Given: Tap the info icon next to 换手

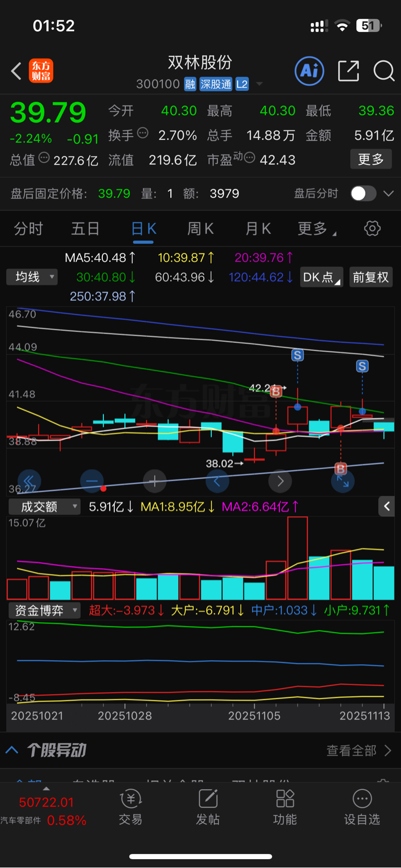Looking at the screenshot, I should pos(143,133).
